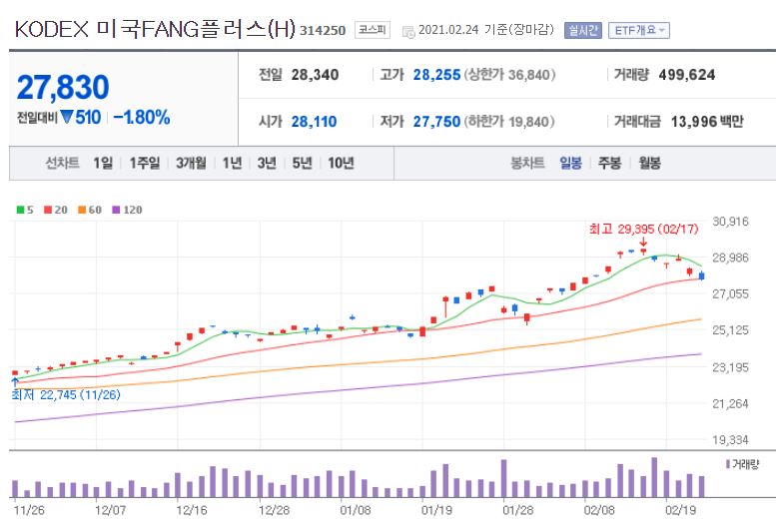
Task: Click the 시가 value 28,110
Action: (x=314, y=122)
